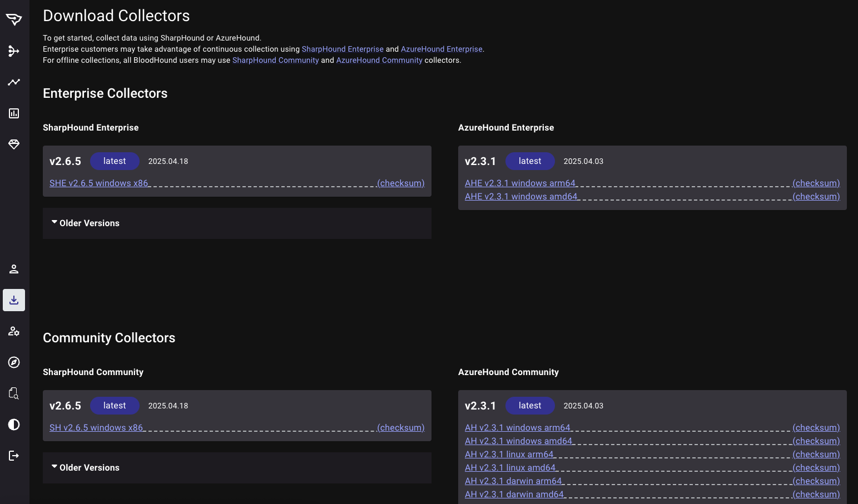Open checksum for AH v2.3.1 windows arm64
The image size is (858, 504).
point(816,427)
